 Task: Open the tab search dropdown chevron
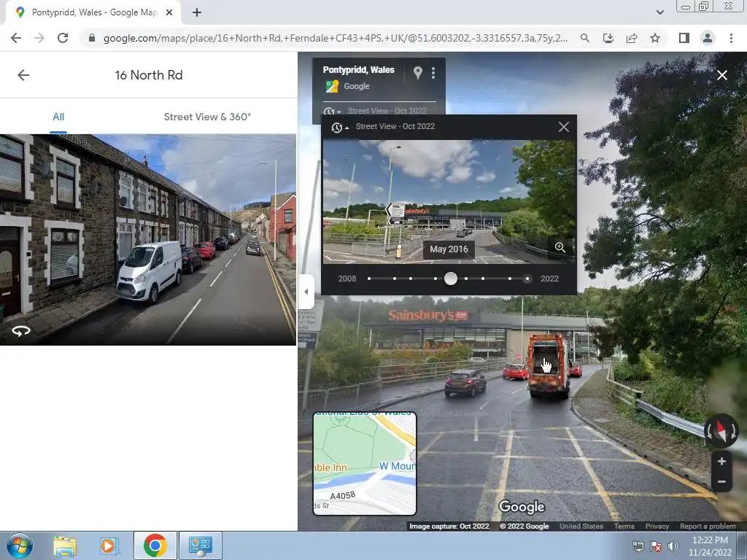(659, 12)
